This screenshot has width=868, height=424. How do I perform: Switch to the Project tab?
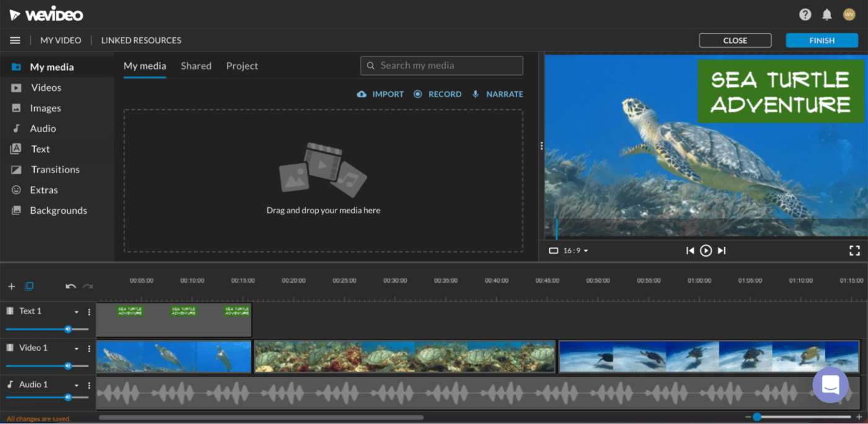[242, 66]
